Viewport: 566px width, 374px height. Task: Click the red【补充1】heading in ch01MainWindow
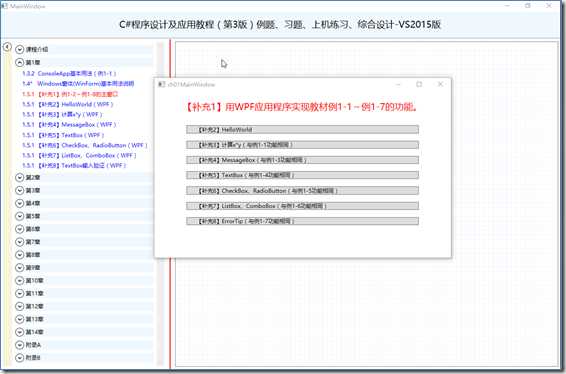(301, 107)
